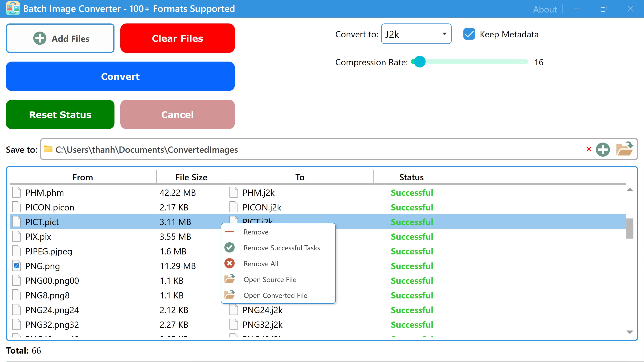The width and height of the screenshot is (644, 362).
Task: Sort by the To column header
Action: pyautogui.click(x=300, y=177)
